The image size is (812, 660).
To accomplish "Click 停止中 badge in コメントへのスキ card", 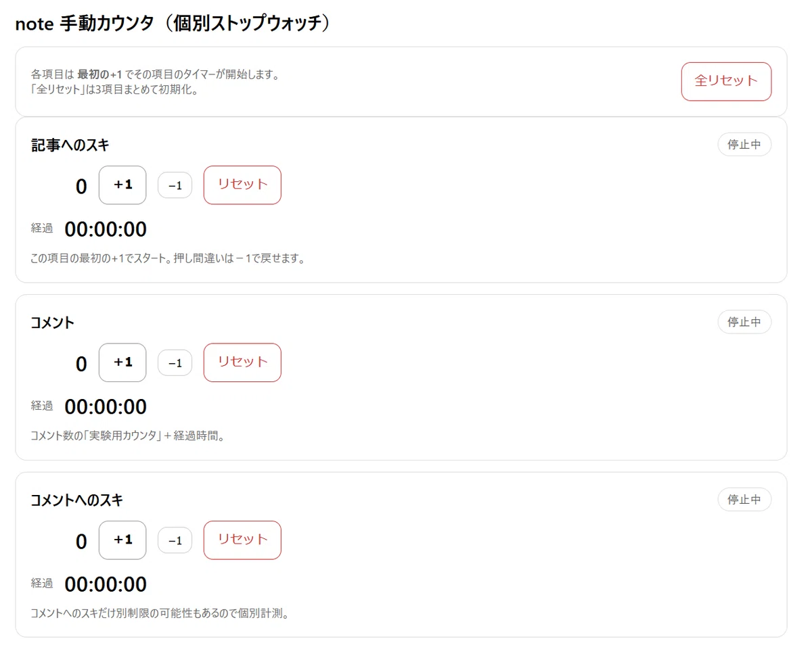I will coord(744,499).
